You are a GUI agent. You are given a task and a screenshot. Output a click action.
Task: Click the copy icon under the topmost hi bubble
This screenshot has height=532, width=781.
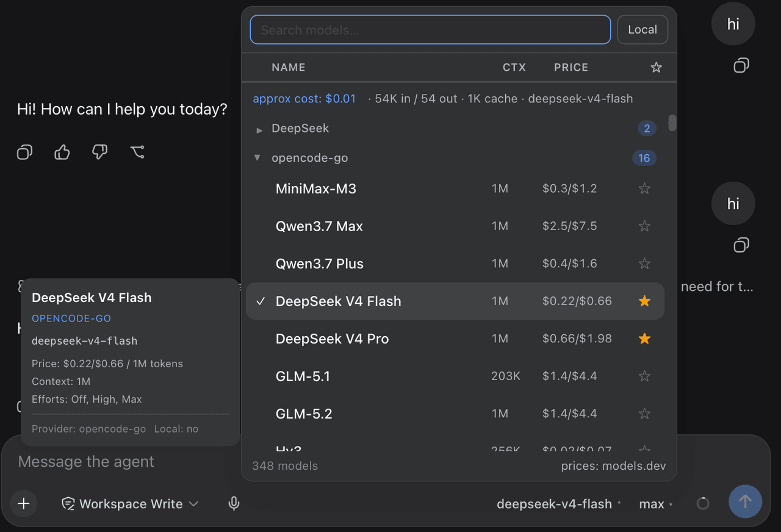pos(741,65)
